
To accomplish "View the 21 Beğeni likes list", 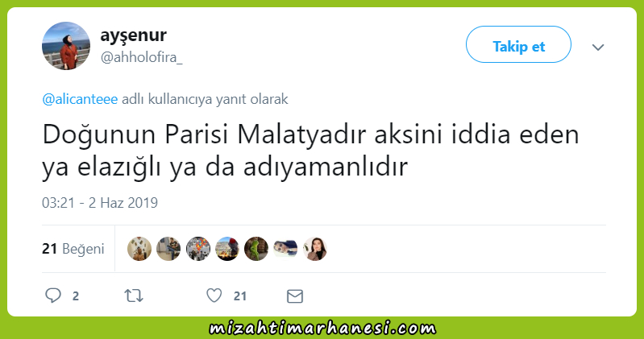I will click(x=73, y=249).
